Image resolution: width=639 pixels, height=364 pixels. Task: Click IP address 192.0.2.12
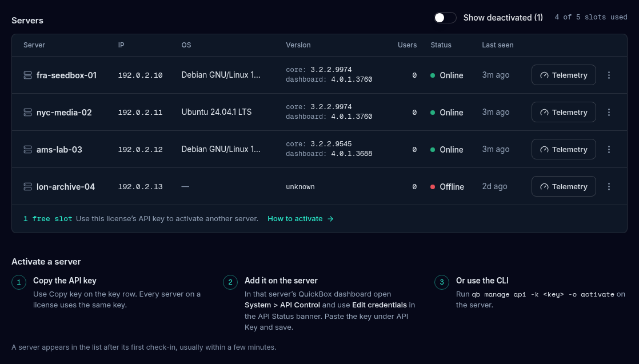[140, 150]
